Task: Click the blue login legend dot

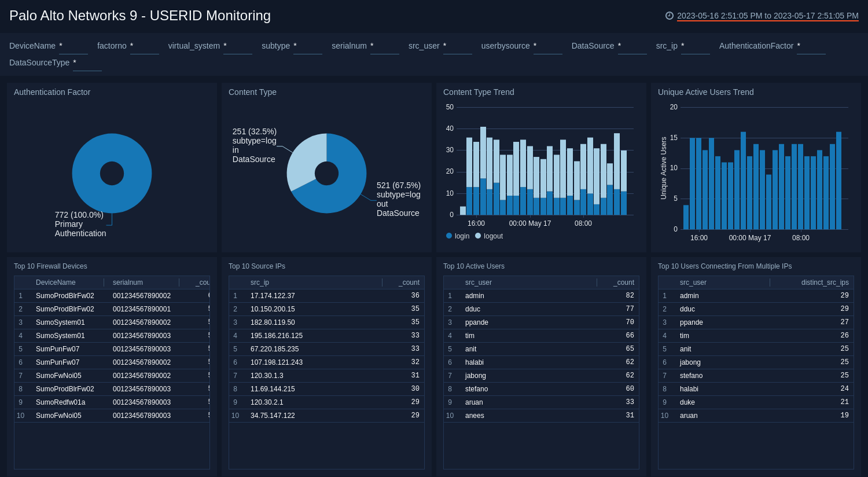Action: coord(449,236)
